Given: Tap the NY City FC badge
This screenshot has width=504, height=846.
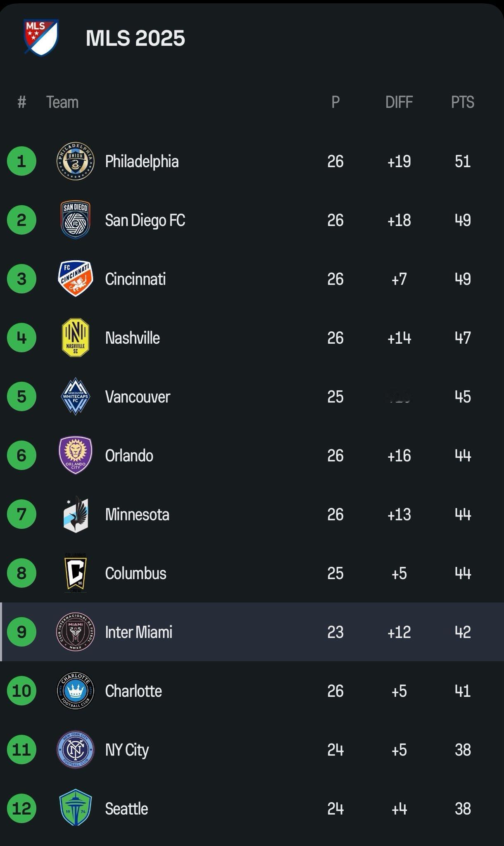Looking at the screenshot, I should [x=75, y=750].
